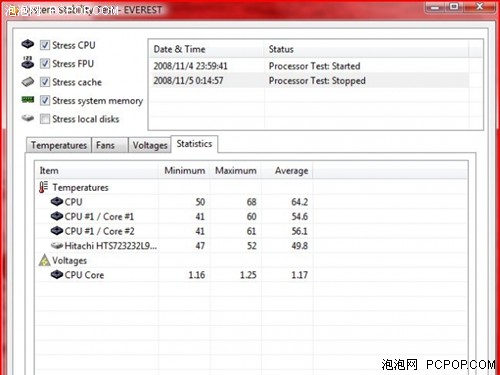This screenshot has height=375, width=500.
Task: Click the thermometer Temperatures group icon
Action: pos(43,187)
